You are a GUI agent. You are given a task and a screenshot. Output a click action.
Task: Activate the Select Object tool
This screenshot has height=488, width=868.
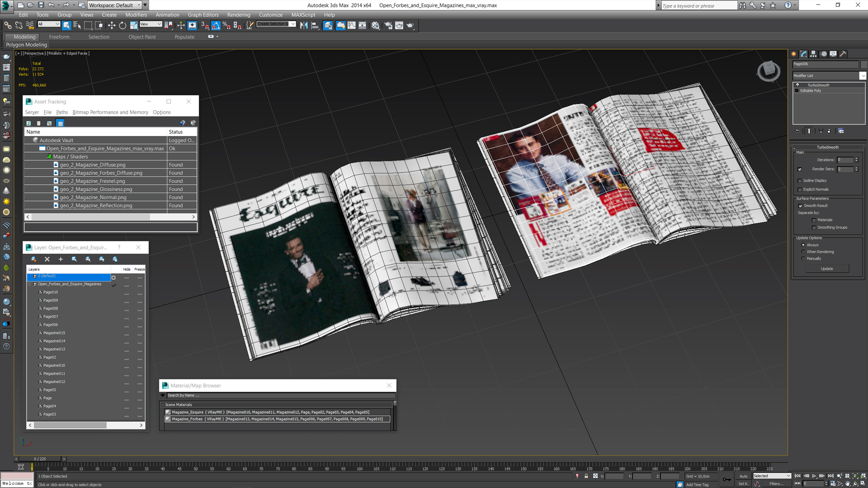coord(66,25)
